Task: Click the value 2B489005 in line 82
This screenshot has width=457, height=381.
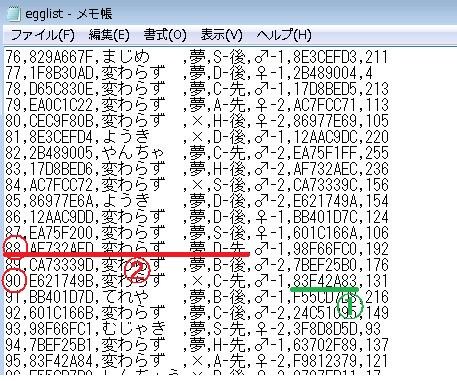Action: tap(60, 153)
